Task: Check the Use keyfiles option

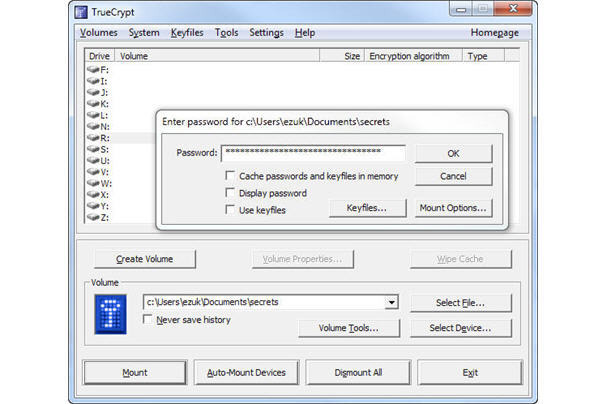Action: [230, 210]
